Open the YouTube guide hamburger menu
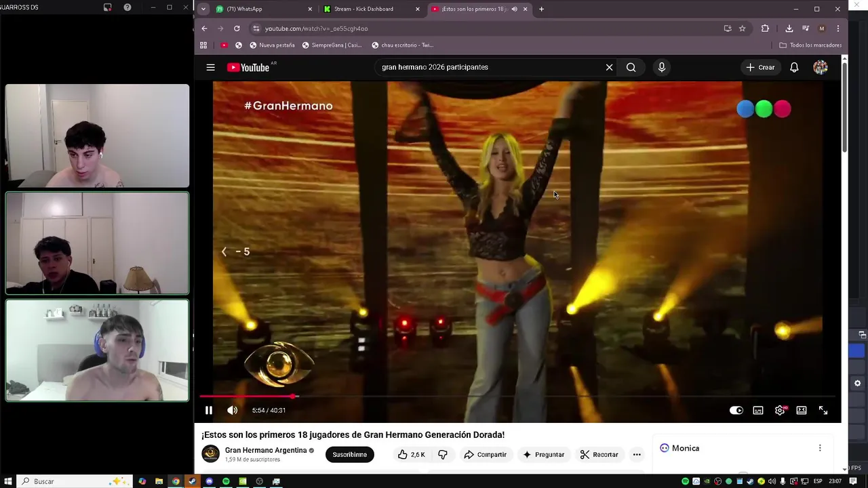This screenshot has width=868, height=488. click(x=211, y=67)
